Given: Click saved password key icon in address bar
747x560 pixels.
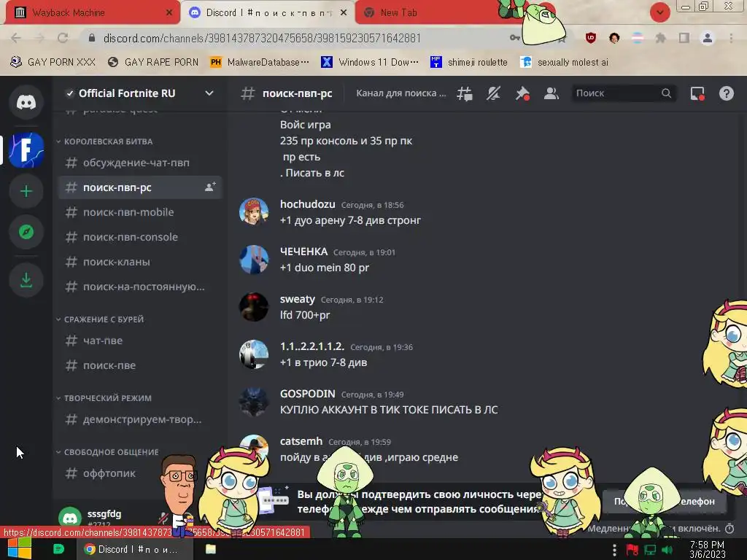Looking at the screenshot, I should pyautogui.click(x=514, y=38).
